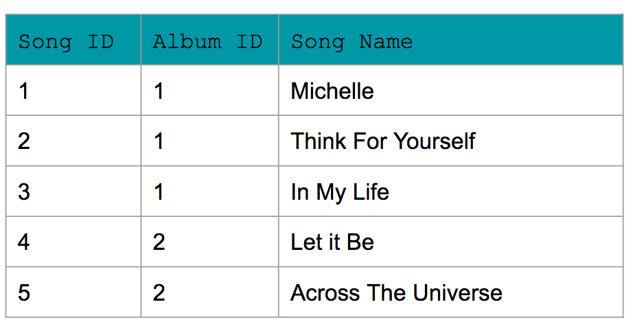Select the Song ID cell containing 3
The image size is (644, 335).
pyautogui.click(x=24, y=192)
